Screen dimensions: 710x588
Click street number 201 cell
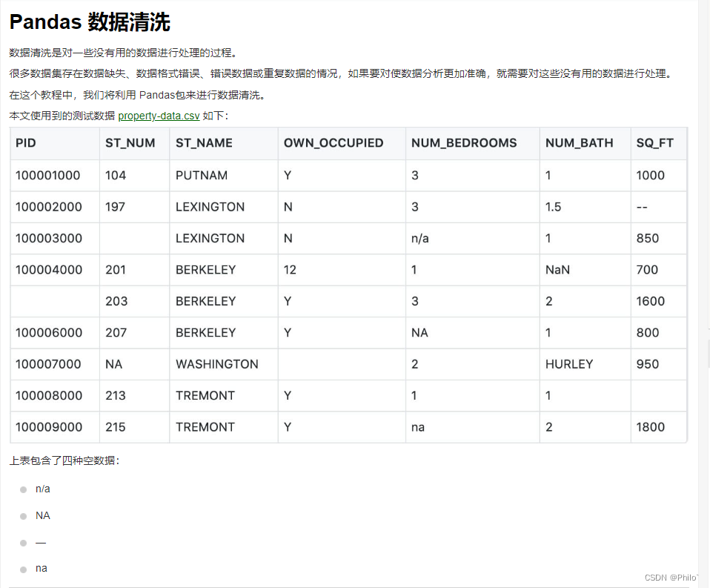[x=134, y=270]
